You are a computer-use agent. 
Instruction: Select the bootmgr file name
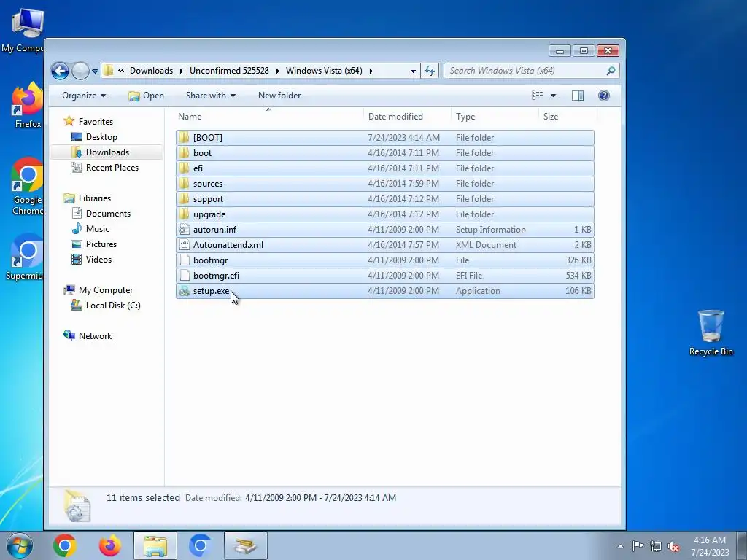point(210,260)
